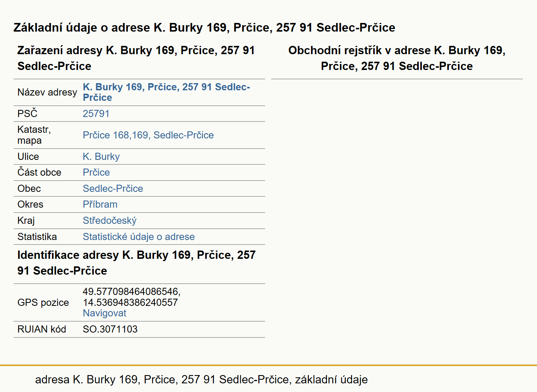Click the 'Navigovat' link under the GPS coordinates
537x392 pixels.
pyautogui.click(x=104, y=313)
